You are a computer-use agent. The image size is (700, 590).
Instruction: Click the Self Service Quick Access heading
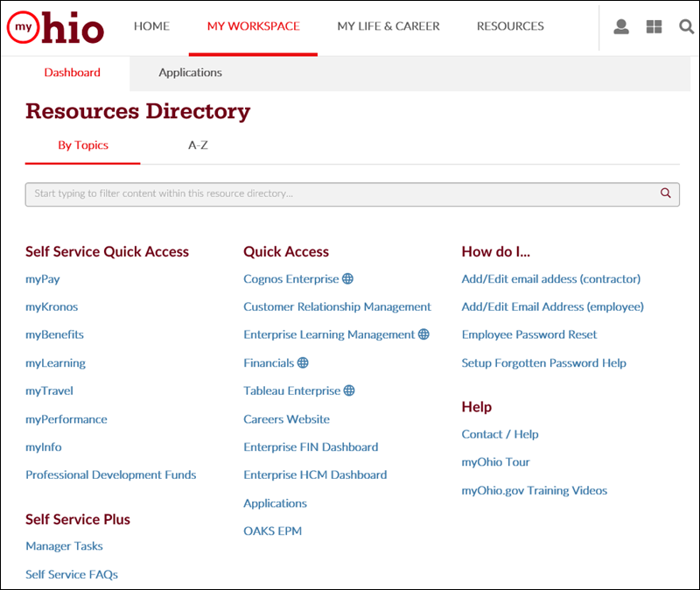[x=107, y=252]
